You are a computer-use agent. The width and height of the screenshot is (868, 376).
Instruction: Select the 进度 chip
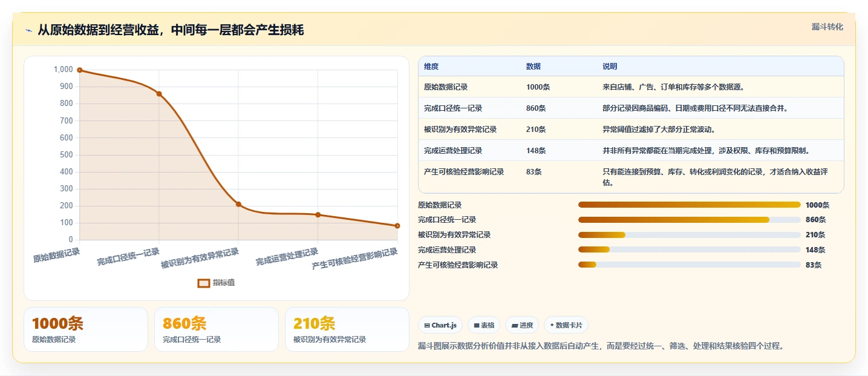(522, 325)
